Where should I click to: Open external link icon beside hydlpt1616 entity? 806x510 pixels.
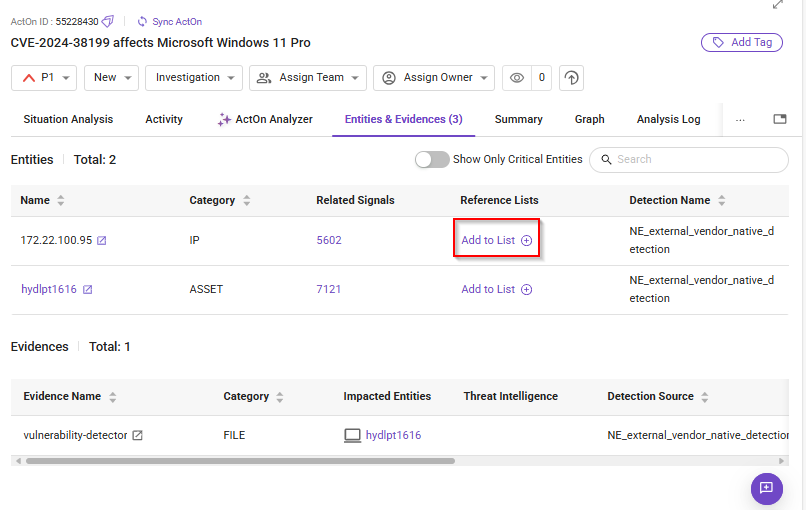click(87, 289)
